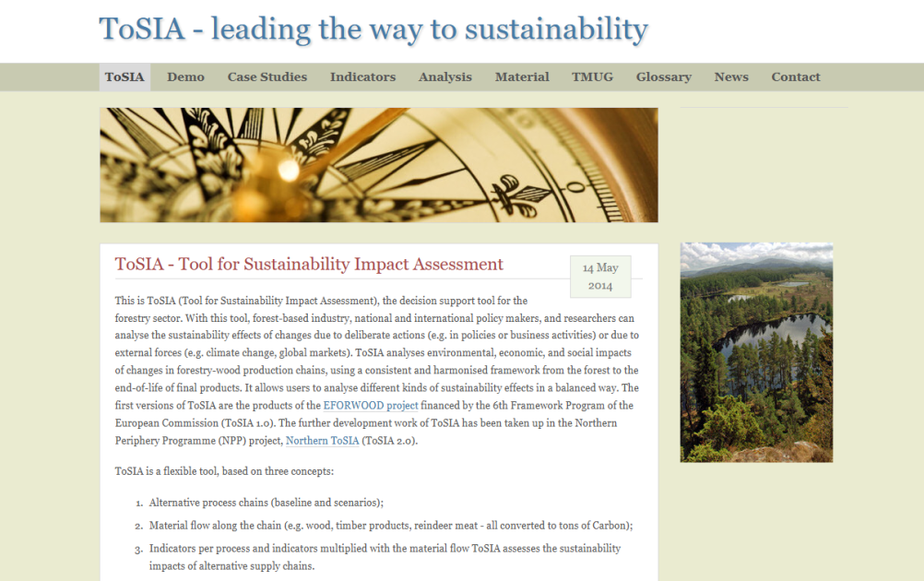Click Material in the navigation bar

point(522,77)
